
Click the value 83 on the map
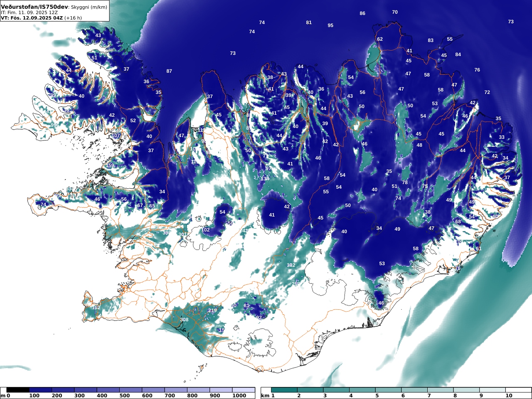(431, 40)
